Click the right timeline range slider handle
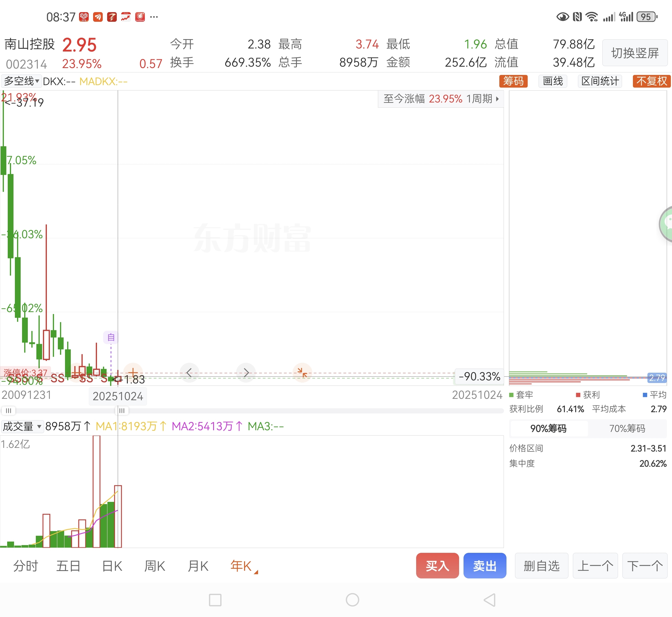Image resolution: width=672 pixels, height=617 pixels. pos(121,410)
